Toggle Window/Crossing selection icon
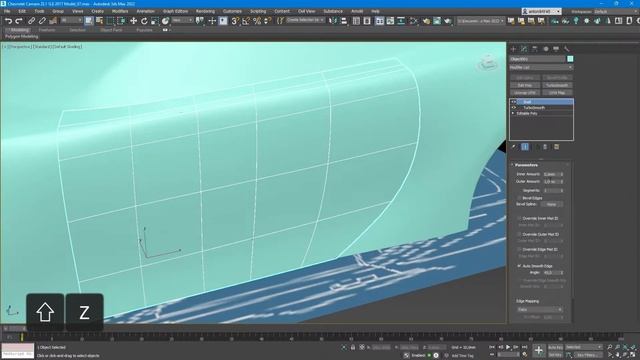 click(121, 21)
